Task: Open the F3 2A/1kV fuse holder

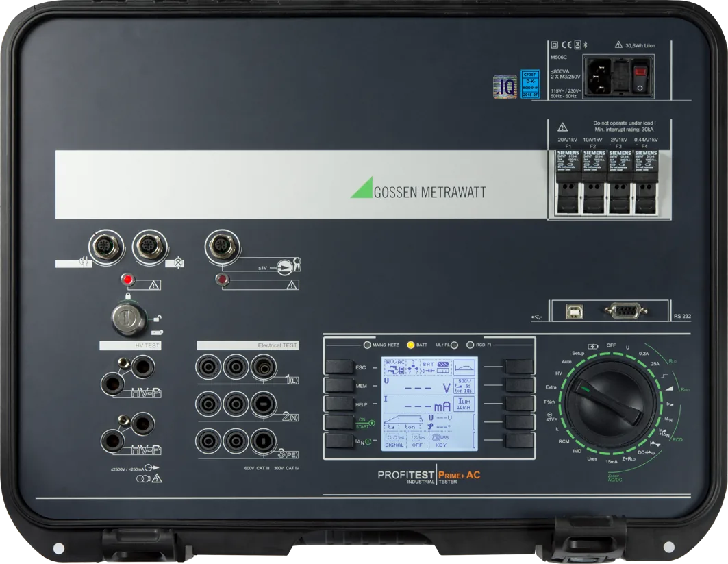Action: pyautogui.click(x=620, y=182)
